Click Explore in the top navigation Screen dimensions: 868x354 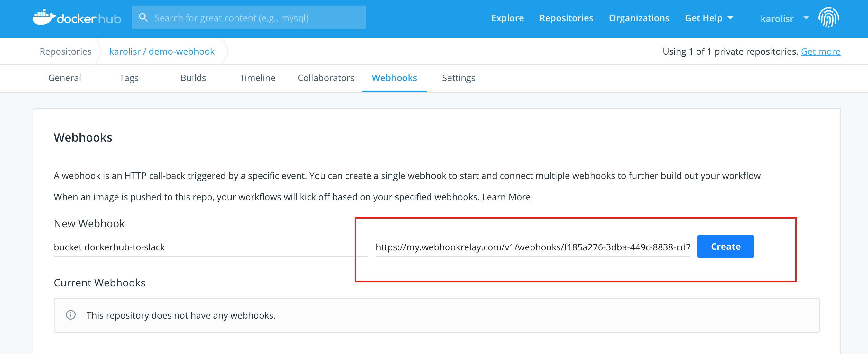pos(507,18)
